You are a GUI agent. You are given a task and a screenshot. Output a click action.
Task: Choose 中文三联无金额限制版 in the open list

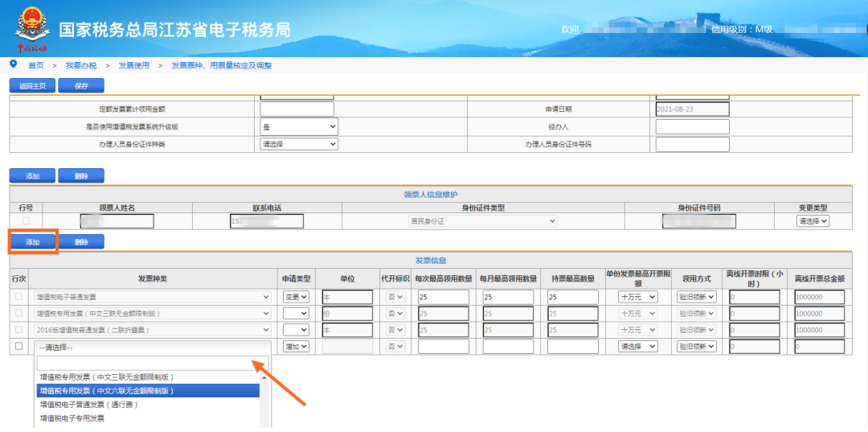[147, 376]
